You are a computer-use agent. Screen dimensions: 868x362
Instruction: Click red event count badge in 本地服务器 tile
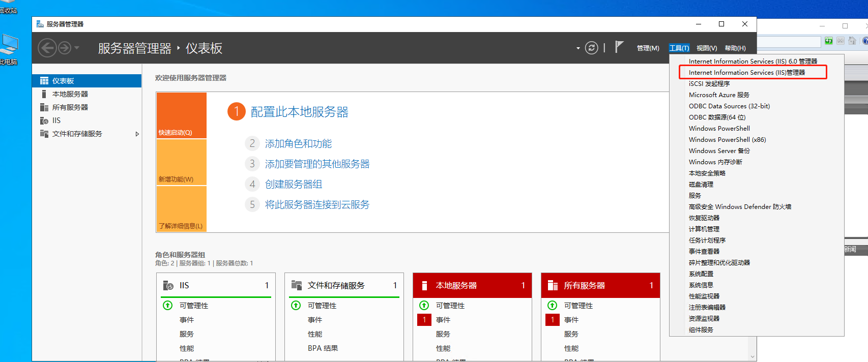click(x=424, y=320)
